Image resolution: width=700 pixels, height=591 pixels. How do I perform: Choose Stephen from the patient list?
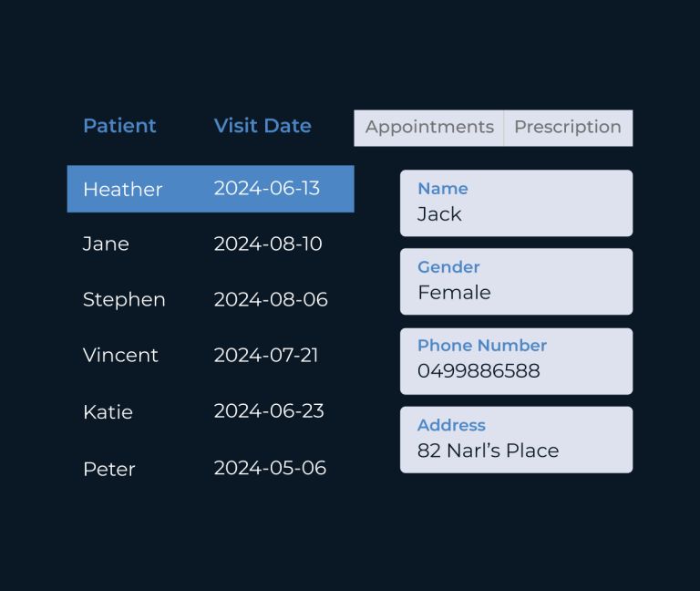point(211,299)
